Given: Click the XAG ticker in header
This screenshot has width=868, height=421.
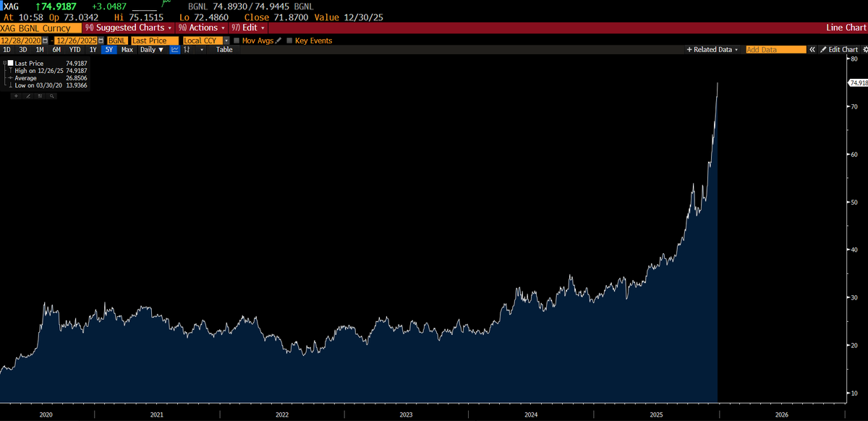Looking at the screenshot, I should point(11,6).
